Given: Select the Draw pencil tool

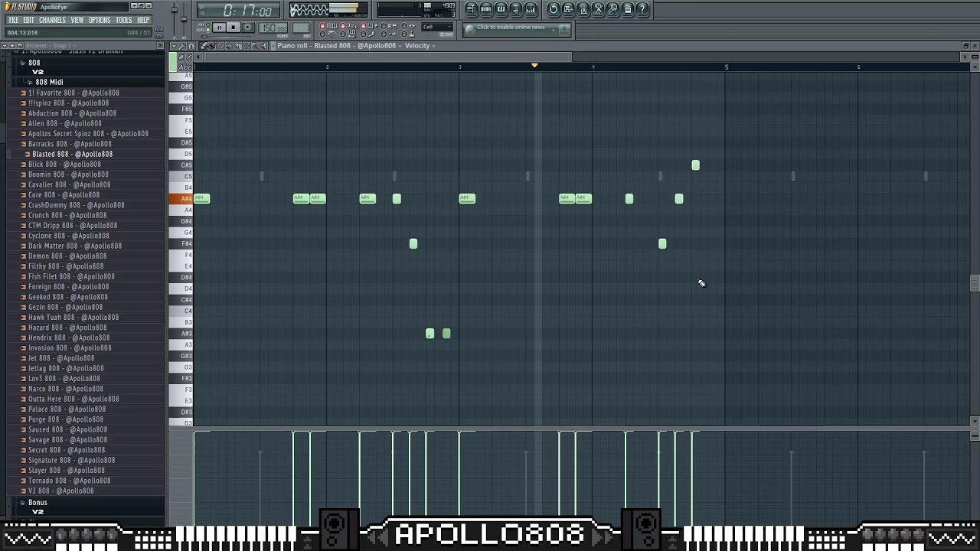Looking at the screenshot, I should coord(205,46).
